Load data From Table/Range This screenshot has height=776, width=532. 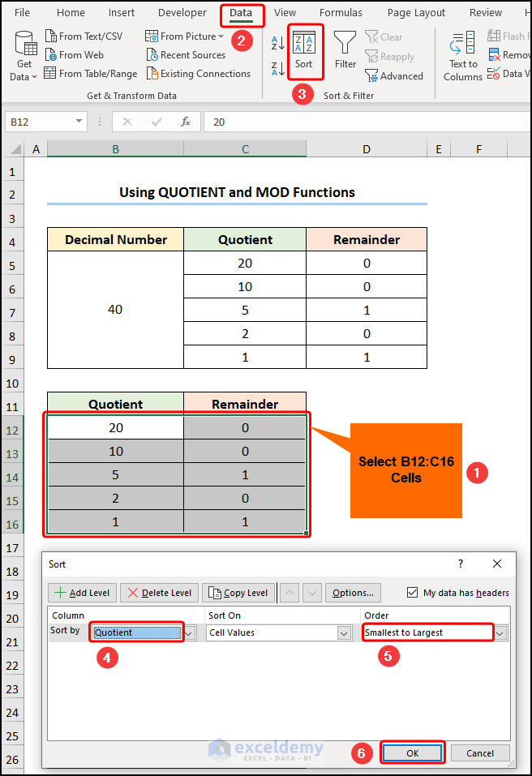[91, 74]
